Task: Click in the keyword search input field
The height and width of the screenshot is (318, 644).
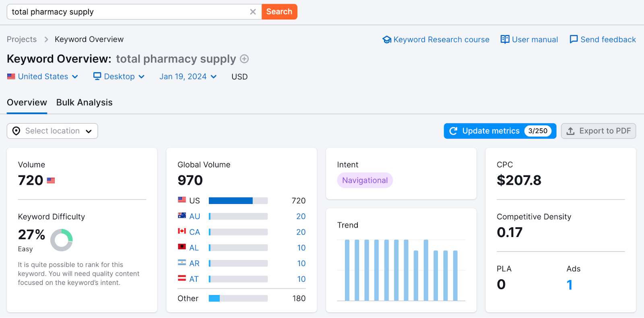Action: pyautogui.click(x=129, y=12)
